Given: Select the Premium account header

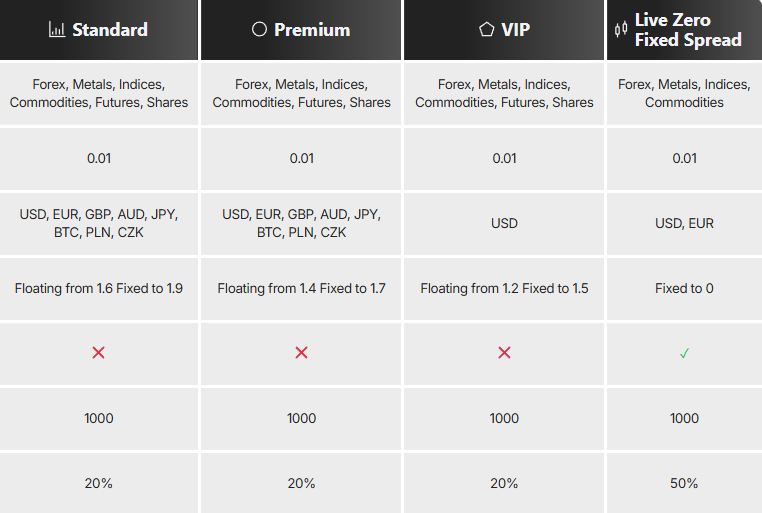Looking at the screenshot, I should tap(301, 30).
